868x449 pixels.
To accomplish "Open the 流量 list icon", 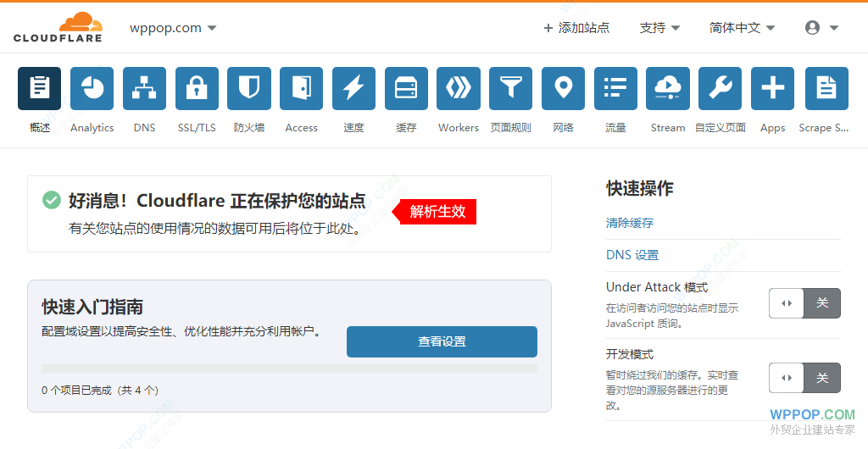I will coord(615,88).
